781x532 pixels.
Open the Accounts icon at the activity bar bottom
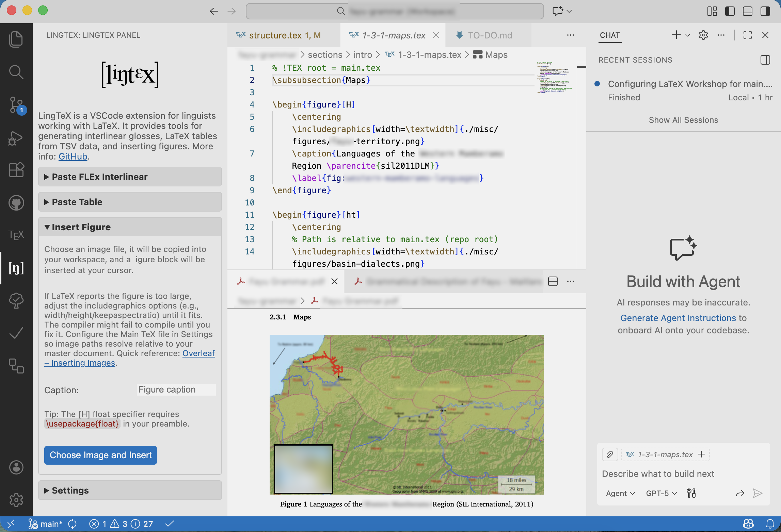[x=16, y=467]
